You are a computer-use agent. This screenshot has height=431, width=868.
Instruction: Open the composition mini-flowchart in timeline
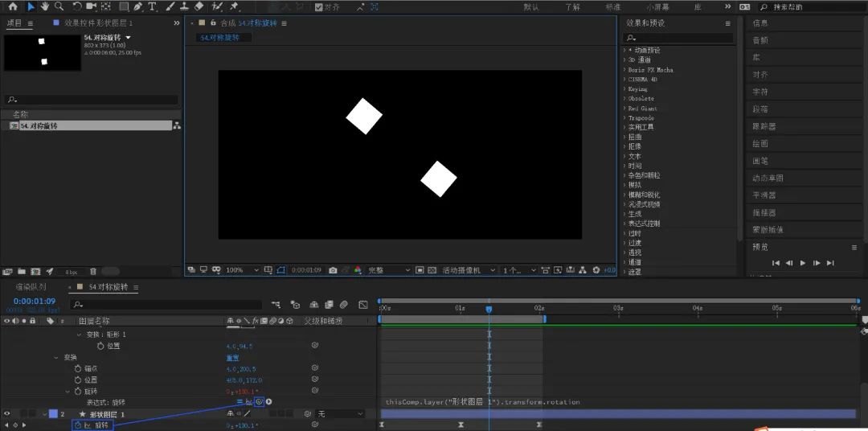click(x=276, y=305)
